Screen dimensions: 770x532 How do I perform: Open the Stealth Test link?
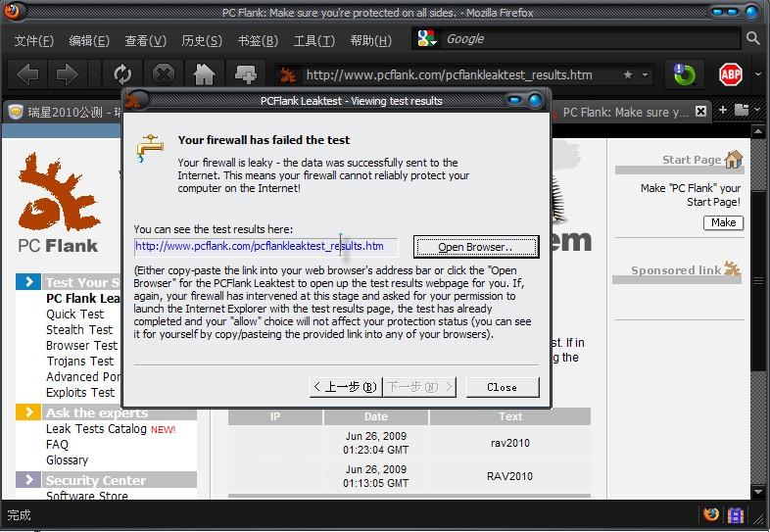[x=79, y=329]
